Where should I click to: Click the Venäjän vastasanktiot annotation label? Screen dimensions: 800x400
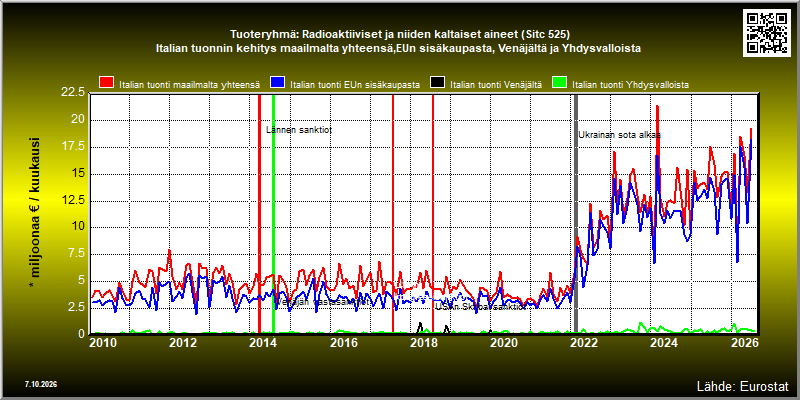322,302
